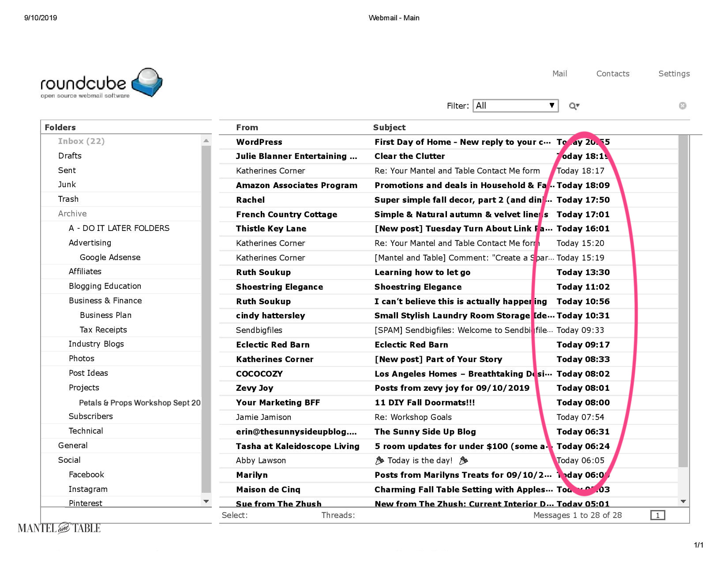Open Rachel's Super simple fall decor email
The width and height of the screenshot is (728, 563).
448,200
